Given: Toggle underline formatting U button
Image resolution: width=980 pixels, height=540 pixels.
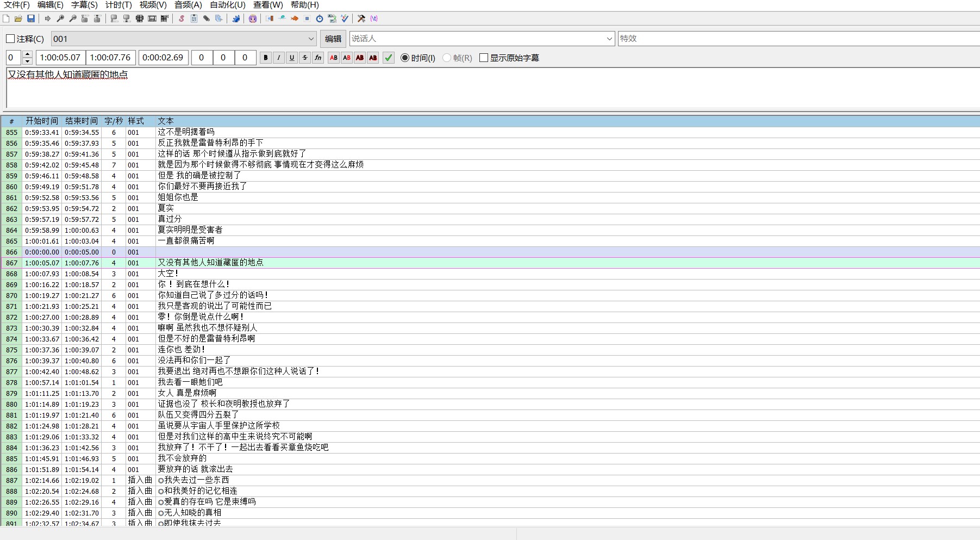Looking at the screenshot, I should (x=292, y=58).
